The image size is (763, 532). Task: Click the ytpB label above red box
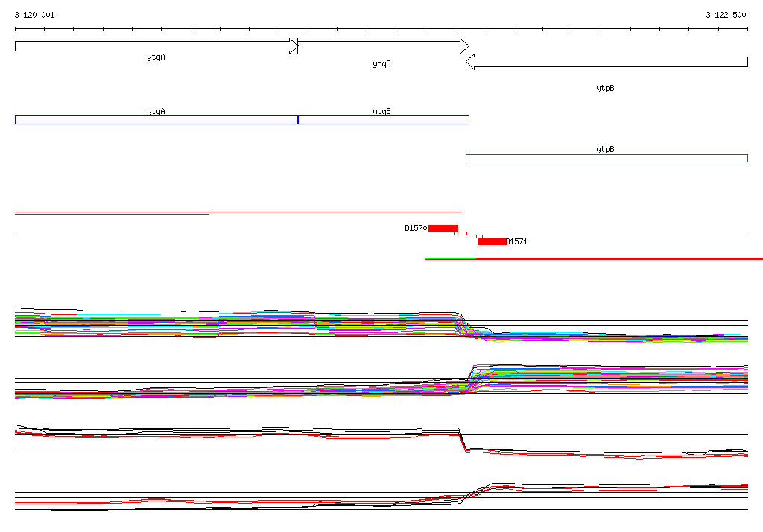(605, 150)
